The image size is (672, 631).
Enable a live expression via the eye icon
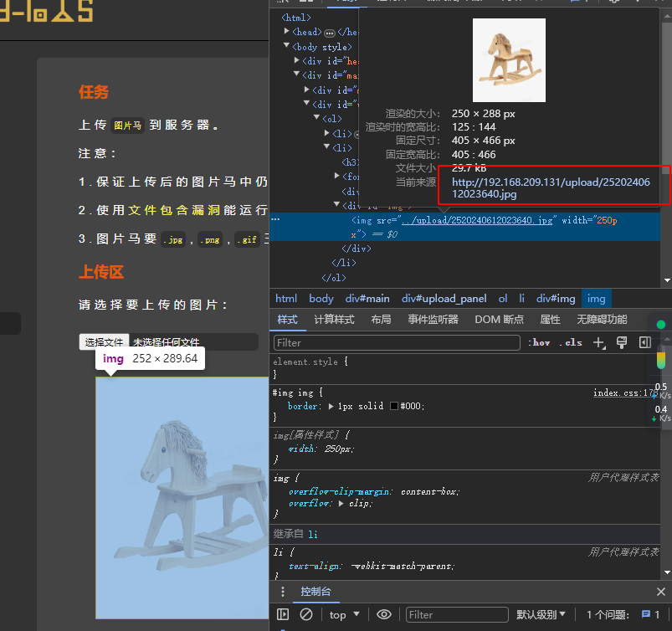click(384, 614)
